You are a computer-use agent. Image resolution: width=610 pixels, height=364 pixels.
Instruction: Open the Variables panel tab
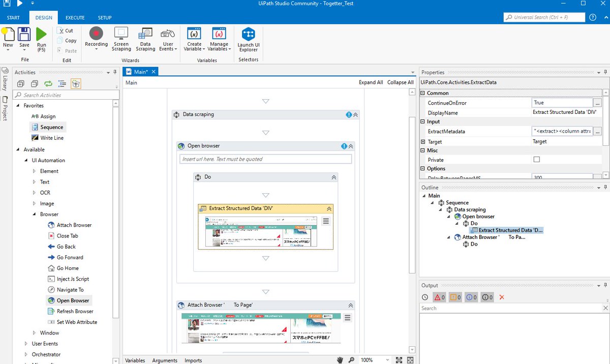click(x=135, y=360)
